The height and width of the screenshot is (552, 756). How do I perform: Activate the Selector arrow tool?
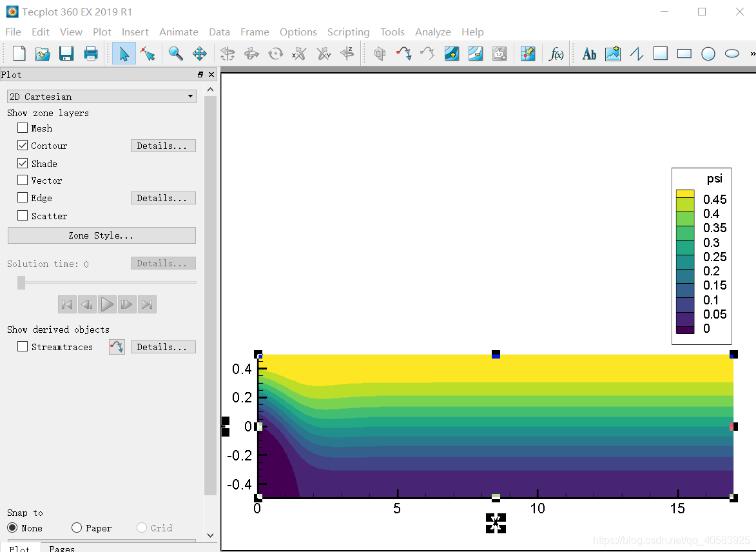(124, 53)
